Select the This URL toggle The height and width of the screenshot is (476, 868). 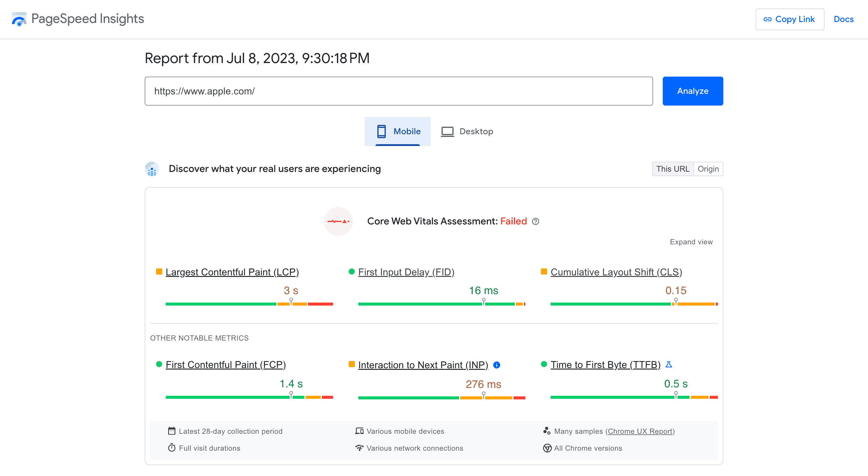tap(673, 169)
